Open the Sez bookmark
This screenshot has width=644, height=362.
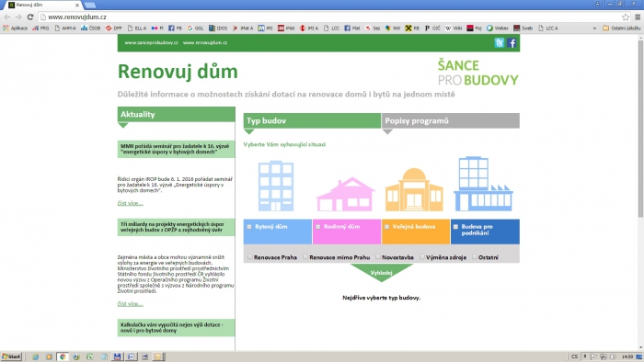pos(373,28)
